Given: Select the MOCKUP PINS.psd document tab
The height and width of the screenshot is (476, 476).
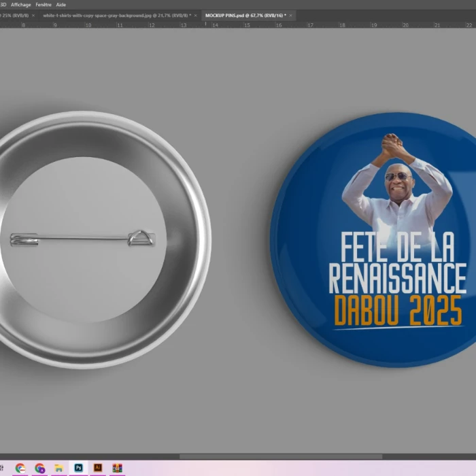Looking at the screenshot, I should (245, 15).
